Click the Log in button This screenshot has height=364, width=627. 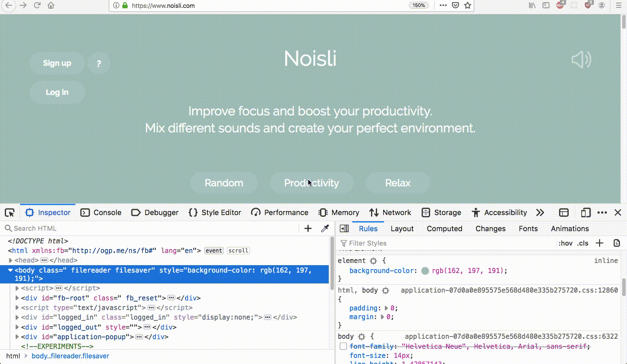pyautogui.click(x=57, y=92)
